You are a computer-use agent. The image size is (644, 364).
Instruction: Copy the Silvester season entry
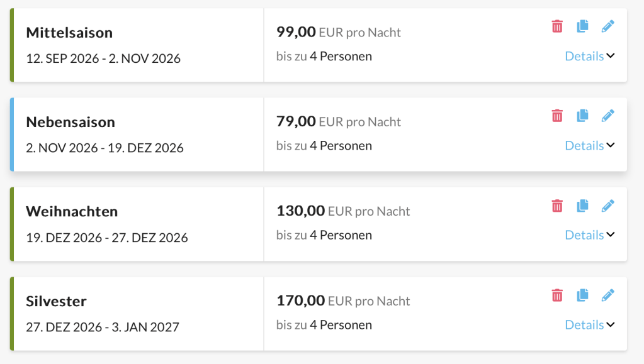pyautogui.click(x=583, y=295)
